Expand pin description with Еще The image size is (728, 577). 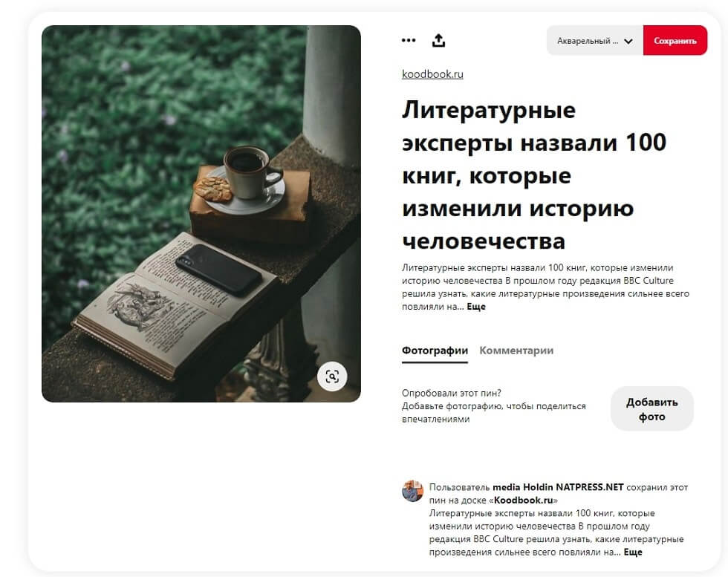[x=476, y=307]
